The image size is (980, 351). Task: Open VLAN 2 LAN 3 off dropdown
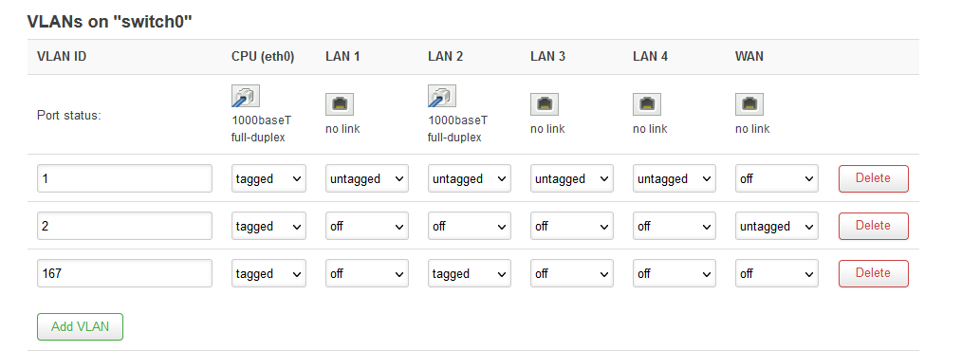click(572, 226)
